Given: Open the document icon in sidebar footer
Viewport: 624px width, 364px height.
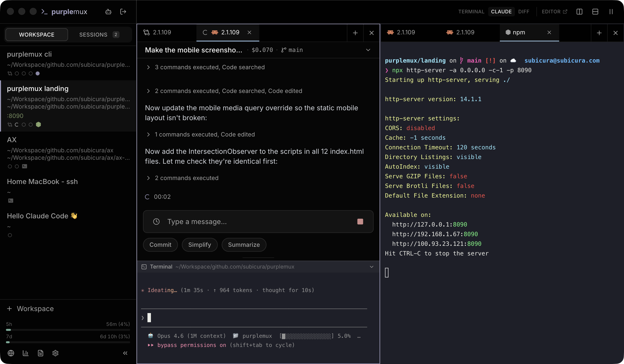Looking at the screenshot, I should [40, 353].
